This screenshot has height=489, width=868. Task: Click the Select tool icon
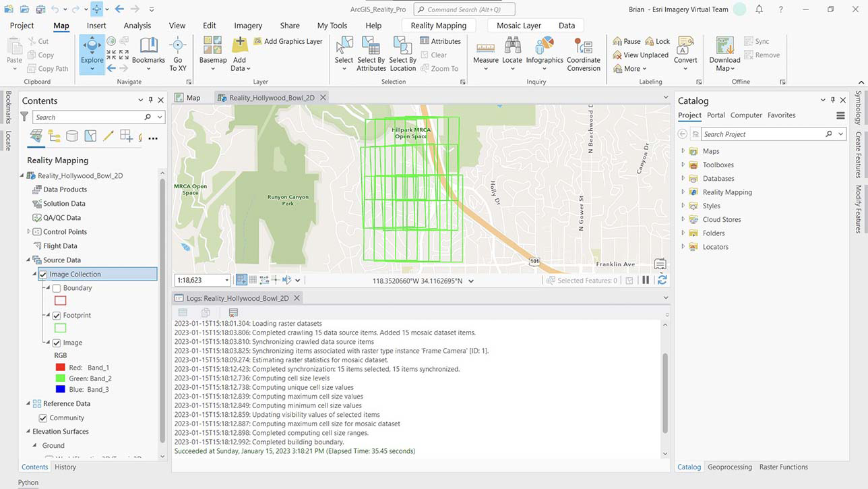click(x=344, y=45)
